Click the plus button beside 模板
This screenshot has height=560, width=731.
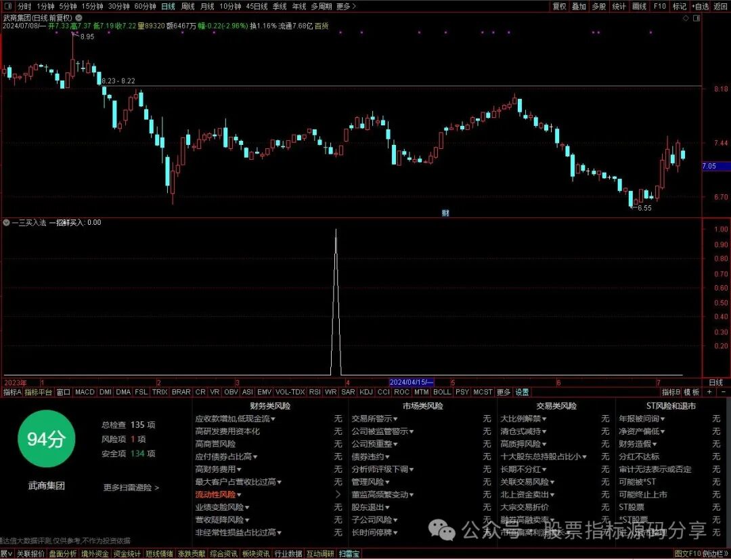[709, 392]
